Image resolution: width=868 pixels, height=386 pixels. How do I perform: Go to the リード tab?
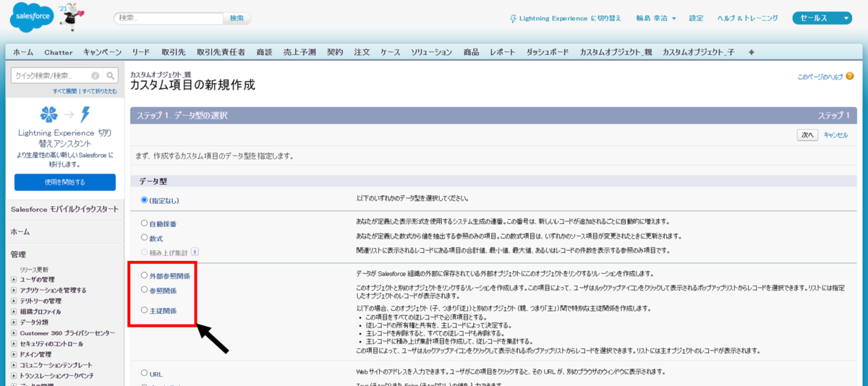pyautogui.click(x=140, y=52)
